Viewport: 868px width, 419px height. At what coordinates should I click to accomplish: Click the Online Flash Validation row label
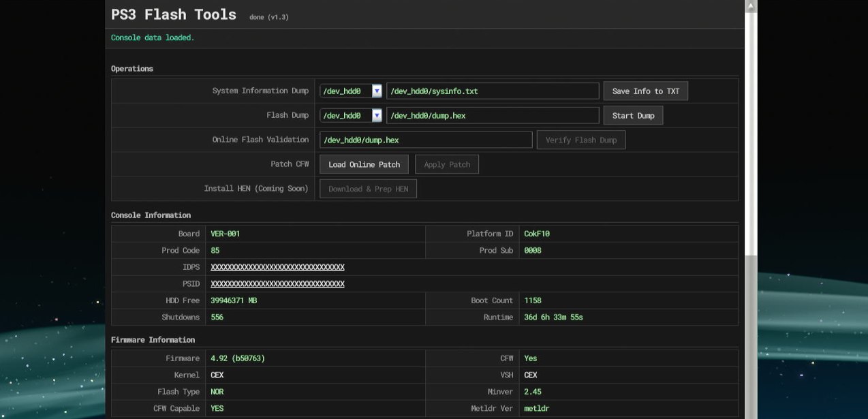(260, 140)
